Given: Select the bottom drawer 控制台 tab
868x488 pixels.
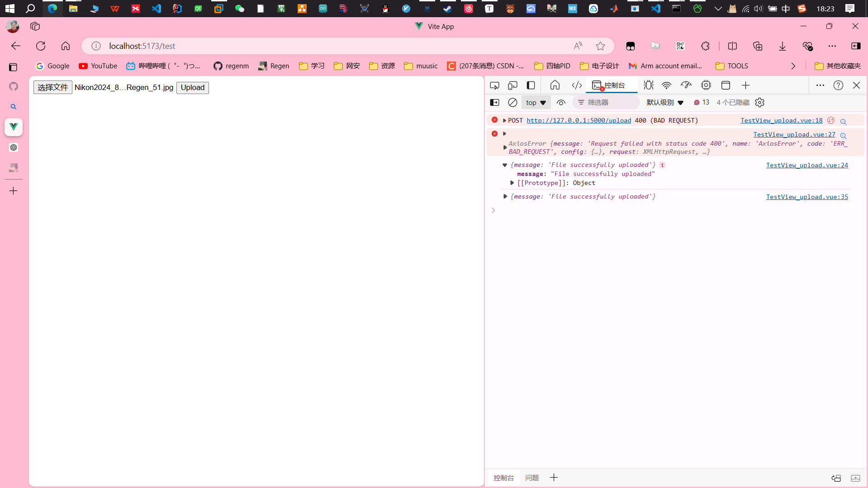Looking at the screenshot, I should pyautogui.click(x=503, y=478).
